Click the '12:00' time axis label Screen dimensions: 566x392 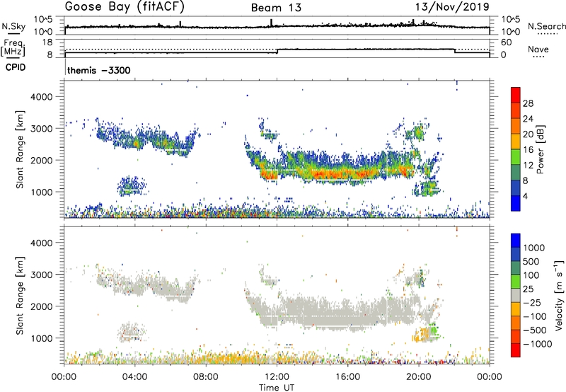(277, 377)
